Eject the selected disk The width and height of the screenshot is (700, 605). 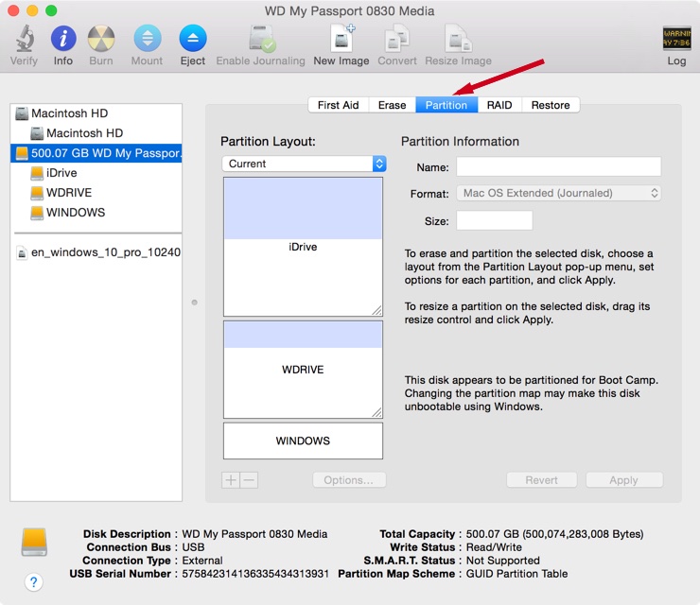[193, 39]
